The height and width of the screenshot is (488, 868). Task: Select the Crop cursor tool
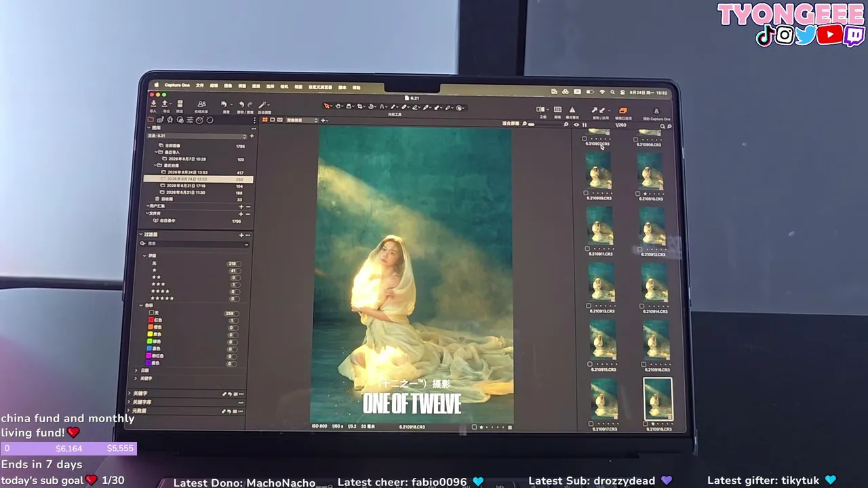360,106
